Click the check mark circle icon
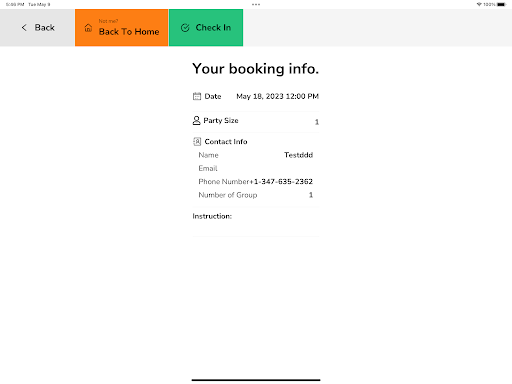Screen dimensions: 512x384 pyautogui.click(x=185, y=28)
